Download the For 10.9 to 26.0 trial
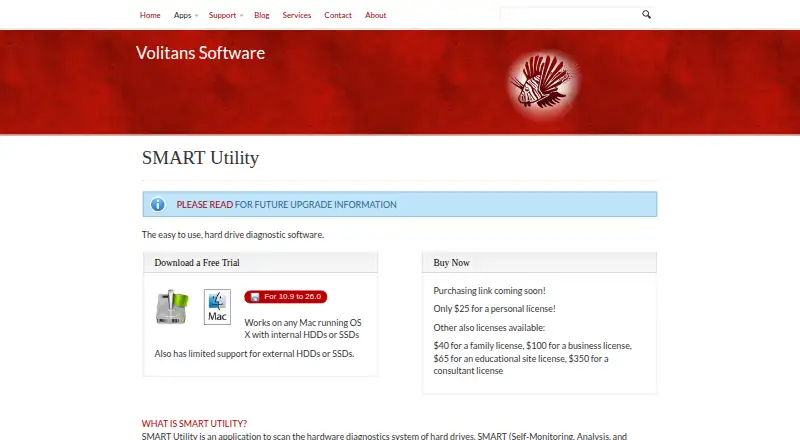The image size is (800, 440). 286,297
